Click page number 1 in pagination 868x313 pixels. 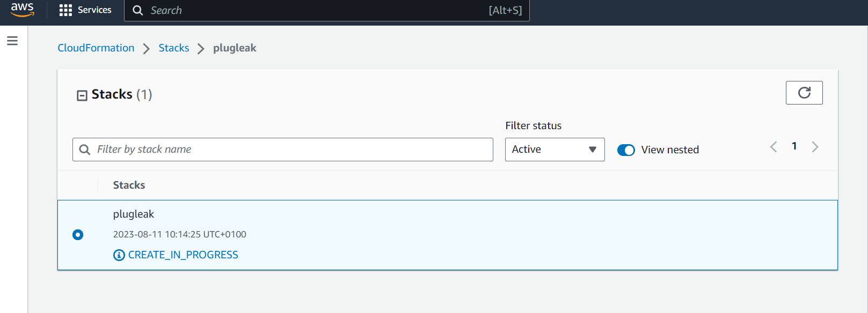point(794,146)
